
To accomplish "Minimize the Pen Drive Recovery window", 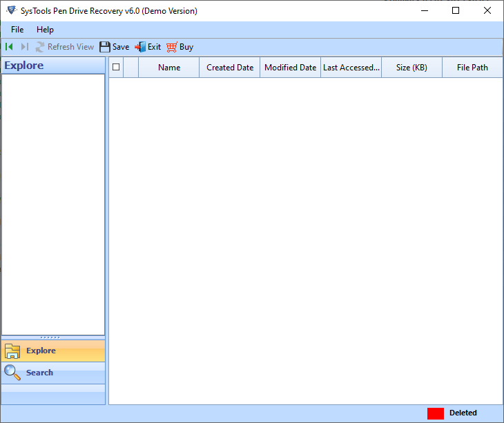I will (425, 10).
